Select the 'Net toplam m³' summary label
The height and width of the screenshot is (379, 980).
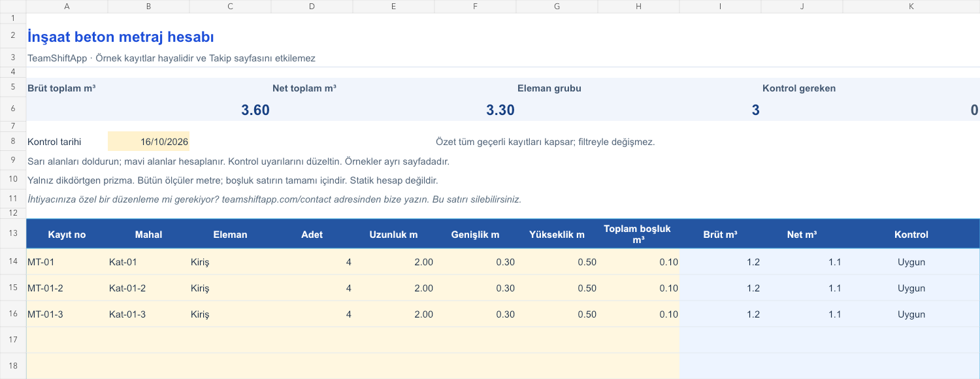[x=304, y=88]
